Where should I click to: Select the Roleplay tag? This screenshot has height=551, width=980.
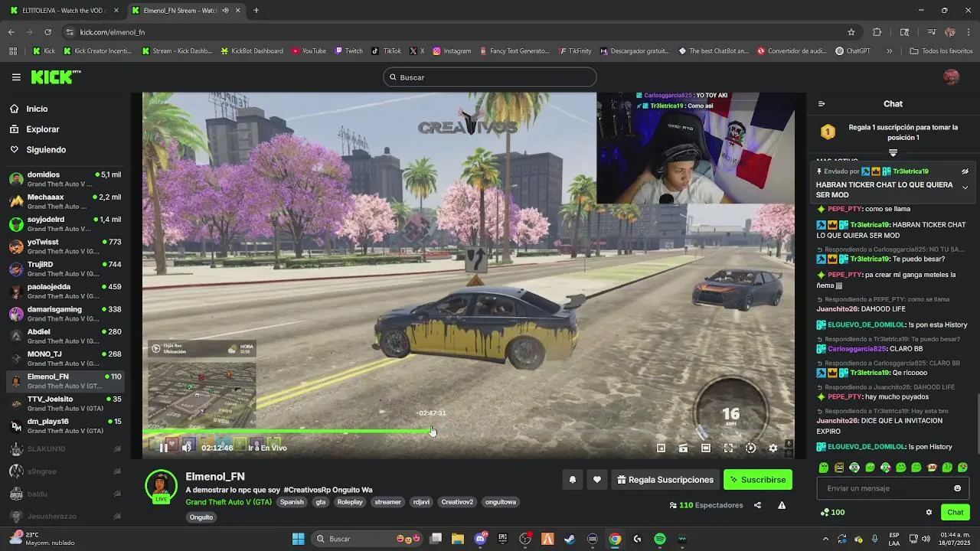(x=350, y=502)
